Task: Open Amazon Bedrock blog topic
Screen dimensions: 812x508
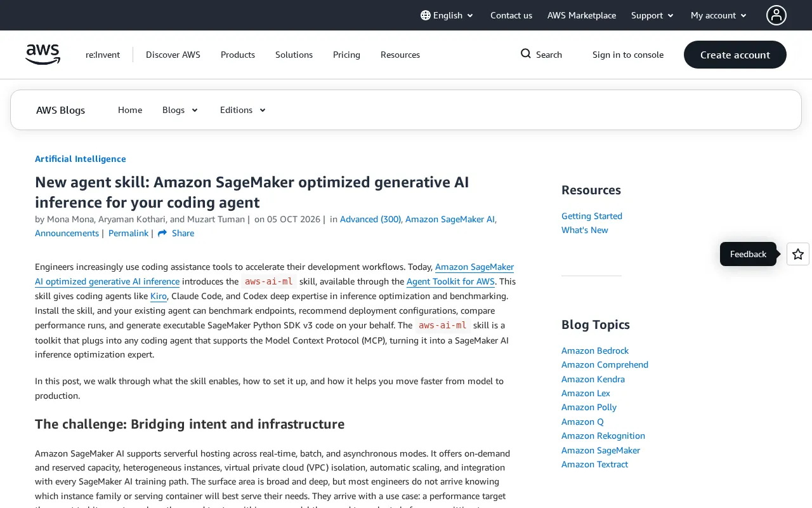Action: click(x=595, y=351)
